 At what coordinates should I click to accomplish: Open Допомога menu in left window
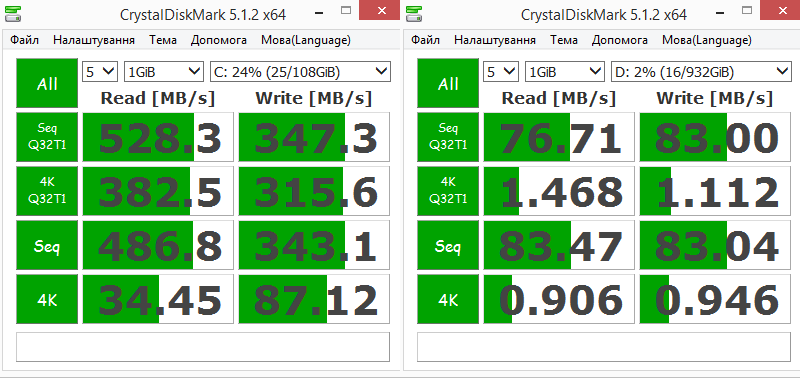(x=219, y=40)
